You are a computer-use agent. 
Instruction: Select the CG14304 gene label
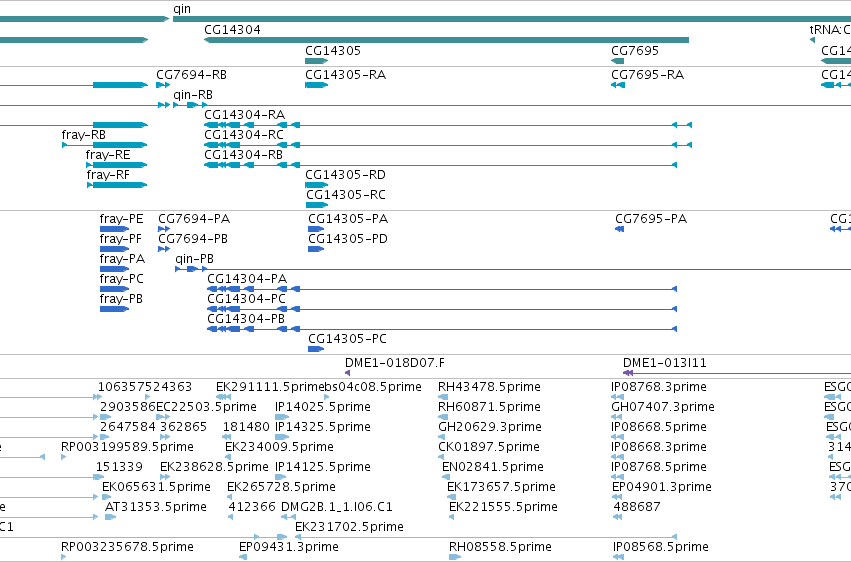pyautogui.click(x=232, y=30)
